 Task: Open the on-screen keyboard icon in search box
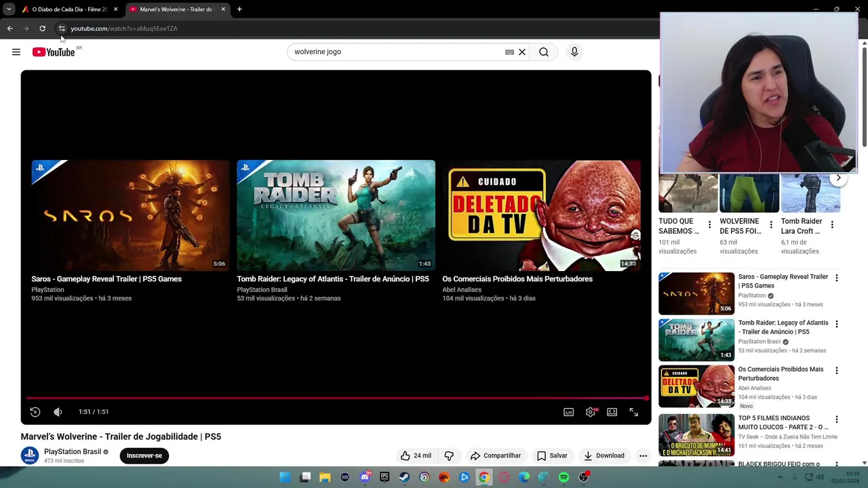pos(509,52)
